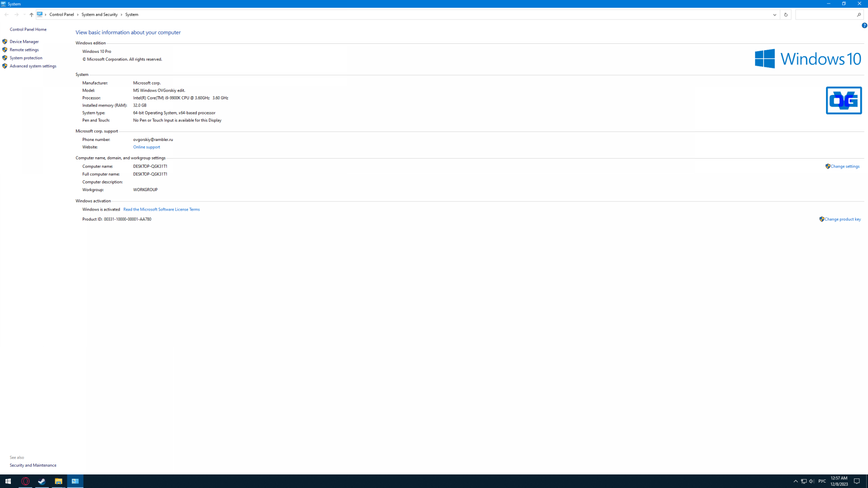Open the Online support website link
The width and height of the screenshot is (868, 488).
tap(146, 147)
